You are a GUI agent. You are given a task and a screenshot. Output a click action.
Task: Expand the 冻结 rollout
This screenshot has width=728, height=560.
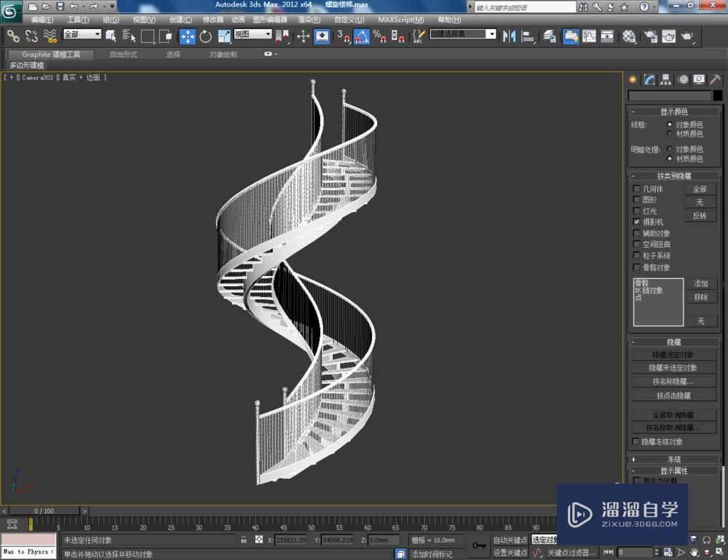coord(674,459)
